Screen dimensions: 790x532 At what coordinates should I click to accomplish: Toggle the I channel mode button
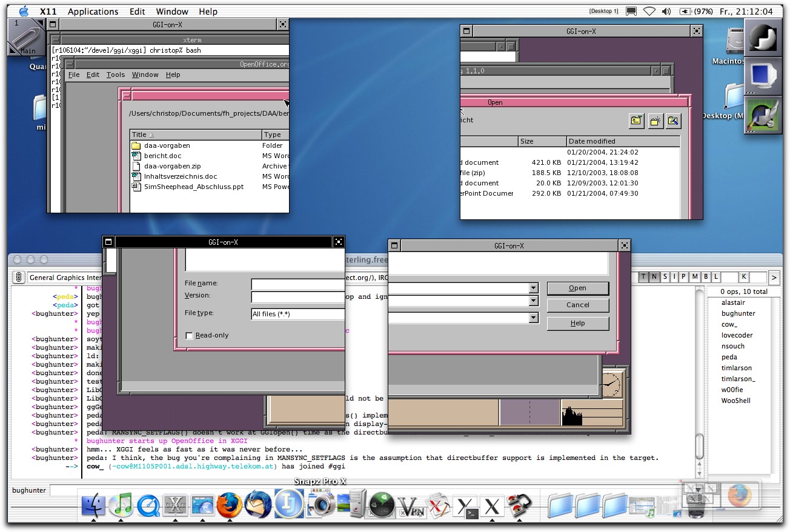point(674,277)
